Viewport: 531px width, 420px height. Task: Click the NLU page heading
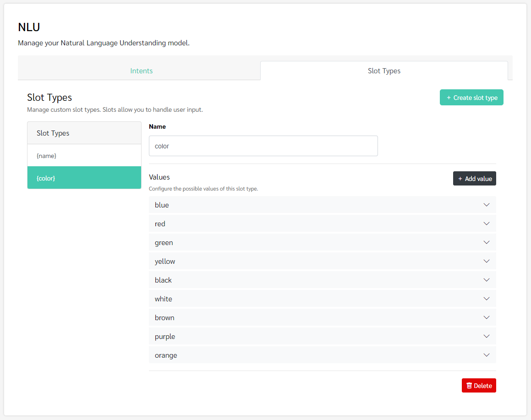(29, 27)
